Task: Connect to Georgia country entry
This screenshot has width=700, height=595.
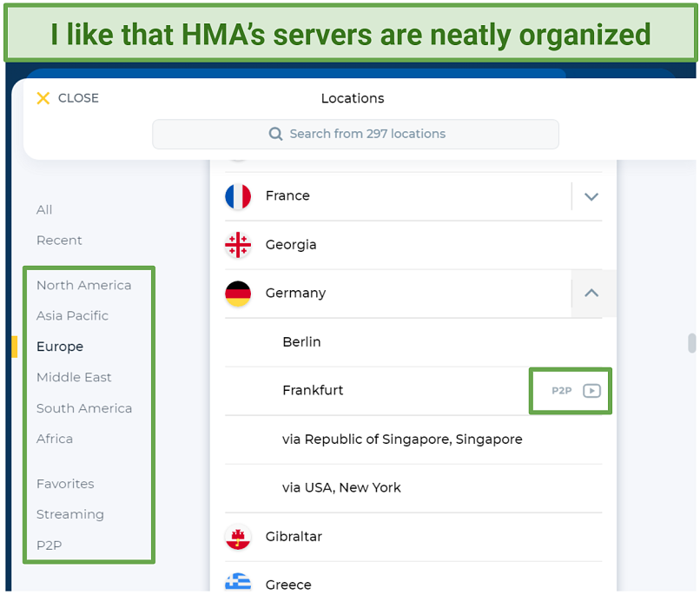Action: tap(413, 245)
